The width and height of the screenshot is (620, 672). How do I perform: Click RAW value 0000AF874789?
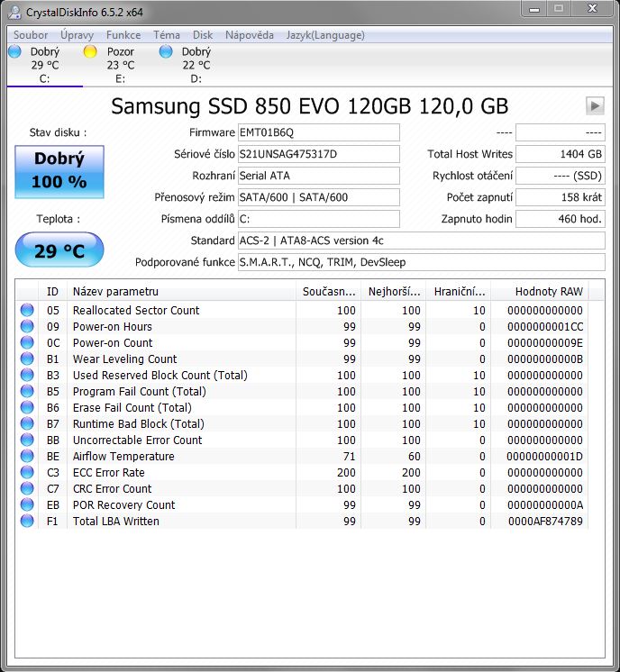545,522
